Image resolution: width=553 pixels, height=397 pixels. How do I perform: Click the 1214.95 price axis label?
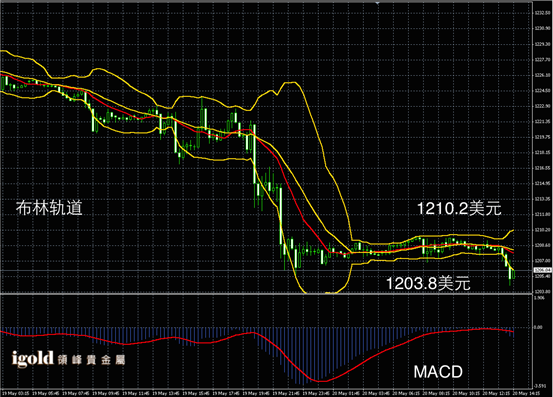pyautogui.click(x=542, y=183)
